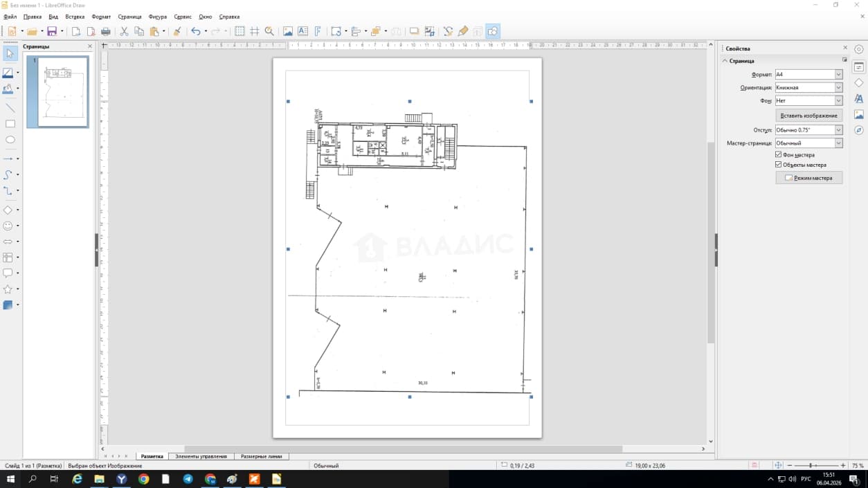
Task: Click the Crop image toolbar icon
Action: (429, 31)
